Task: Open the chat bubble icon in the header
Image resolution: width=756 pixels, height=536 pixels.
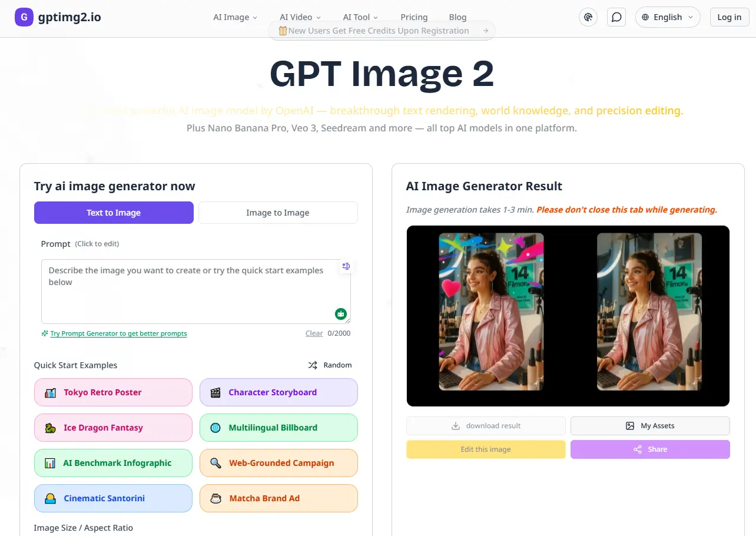Action: point(616,17)
